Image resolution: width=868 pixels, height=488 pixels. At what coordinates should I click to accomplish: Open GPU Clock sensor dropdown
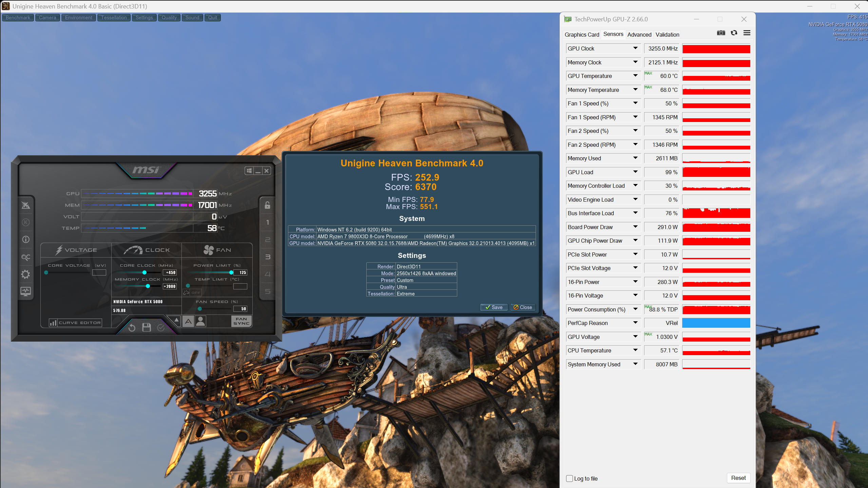(635, 48)
